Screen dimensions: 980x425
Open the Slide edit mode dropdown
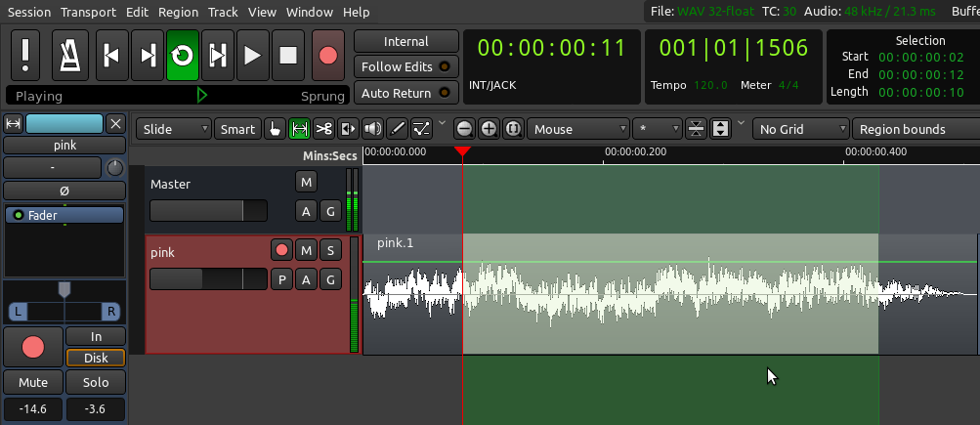click(174, 129)
